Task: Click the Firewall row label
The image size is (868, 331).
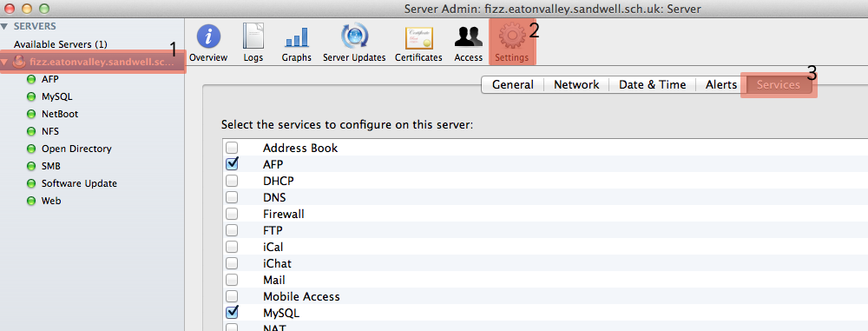Action: click(x=284, y=214)
